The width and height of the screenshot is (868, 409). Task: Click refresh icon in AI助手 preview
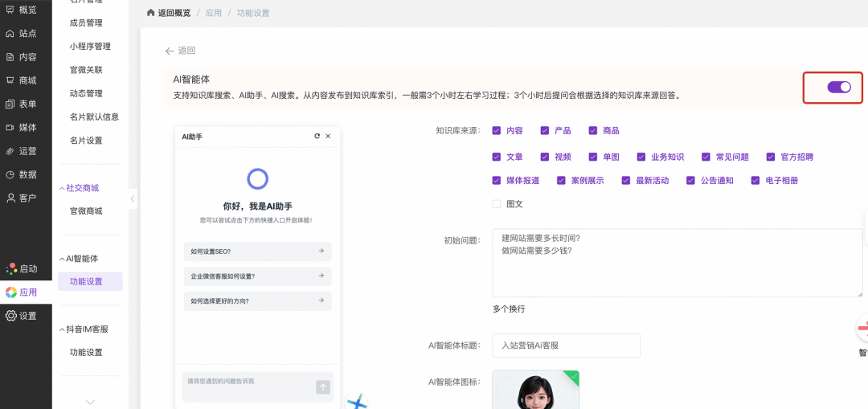317,137
